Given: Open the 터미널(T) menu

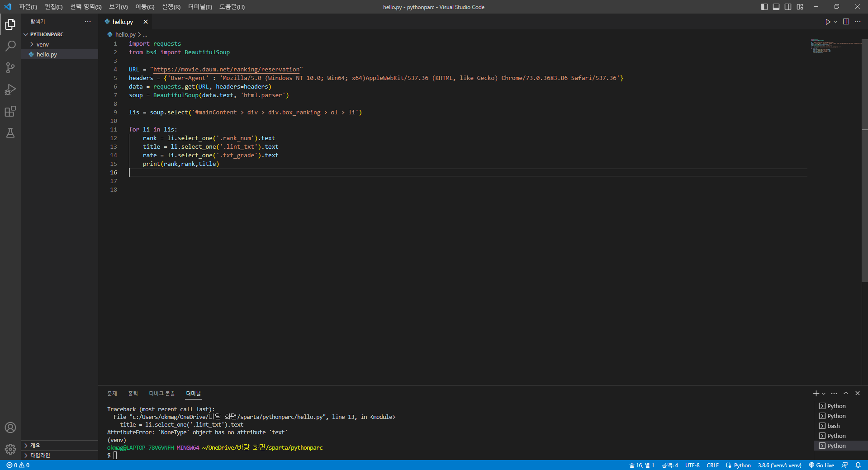Looking at the screenshot, I should (200, 7).
